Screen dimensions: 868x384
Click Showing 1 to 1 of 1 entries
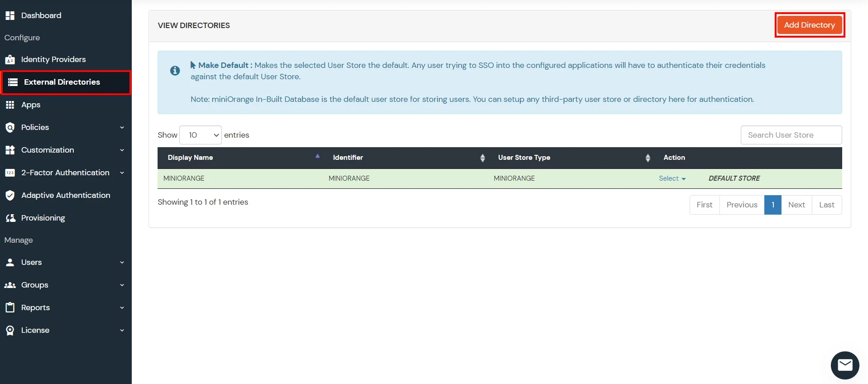203,202
